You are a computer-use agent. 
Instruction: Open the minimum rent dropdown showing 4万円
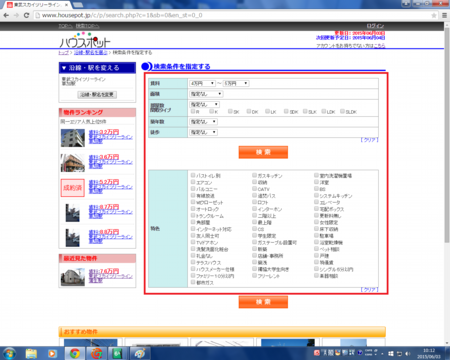click(202, 83)
